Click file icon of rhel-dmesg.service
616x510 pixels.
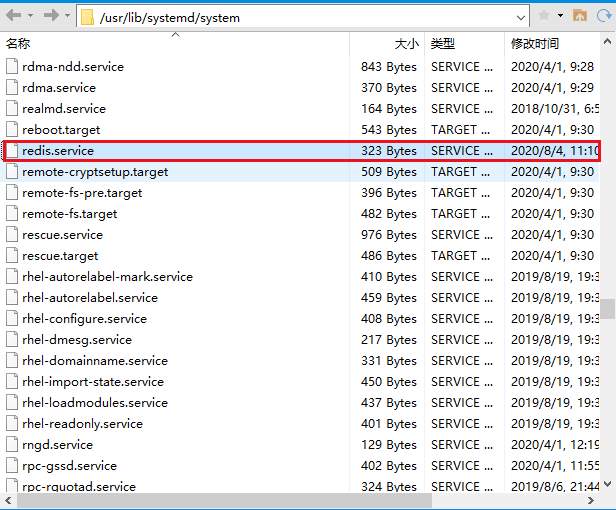tap(12, 340)
